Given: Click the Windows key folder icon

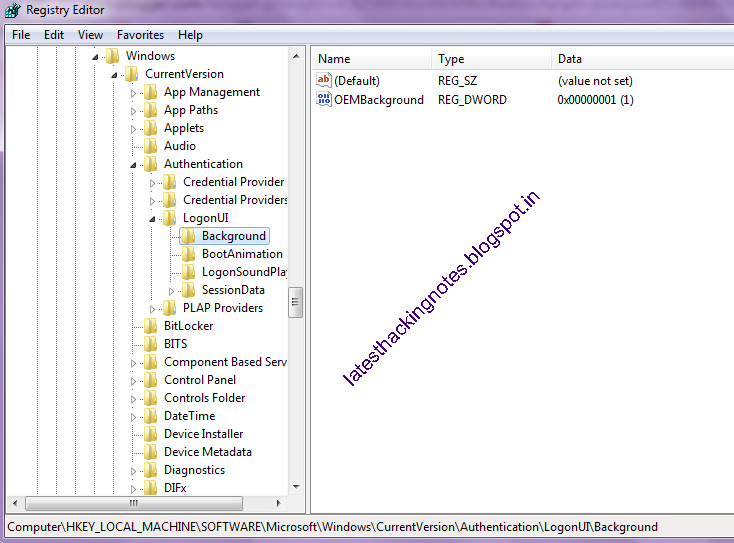Looking at the screenshot, I should pyautogui.click(x=112, y=56).
